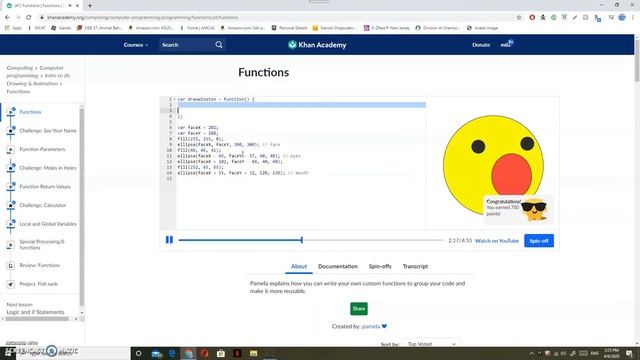The width and height of the screenshot is (640, 360).
Task: Click the Project: Fish tank icon
Action: tap(11, 284)
